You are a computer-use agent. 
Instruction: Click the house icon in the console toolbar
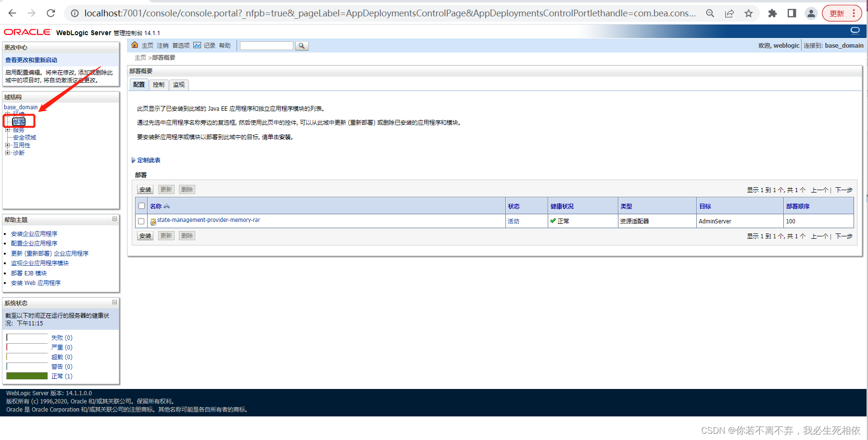coord(135,45)
